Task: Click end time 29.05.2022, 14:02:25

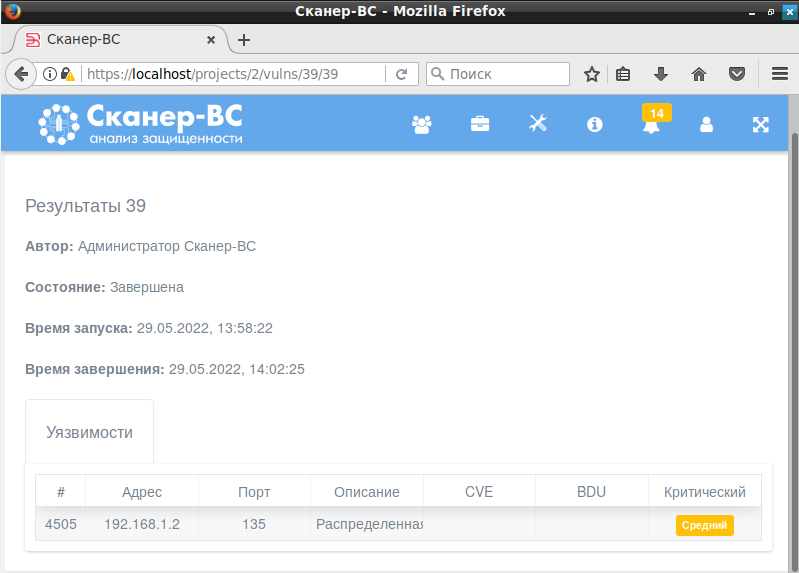Action: pyautogui.click(x=236, y=369)
